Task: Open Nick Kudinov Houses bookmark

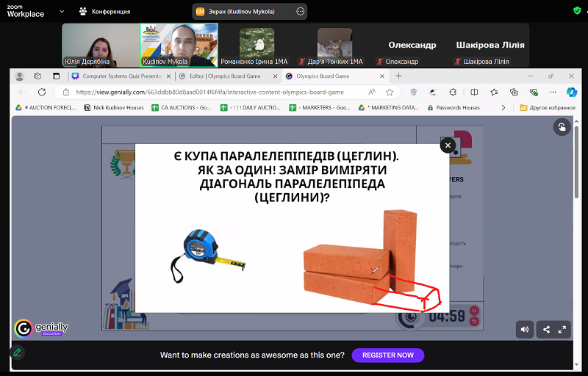Action: tap(114, 107)
